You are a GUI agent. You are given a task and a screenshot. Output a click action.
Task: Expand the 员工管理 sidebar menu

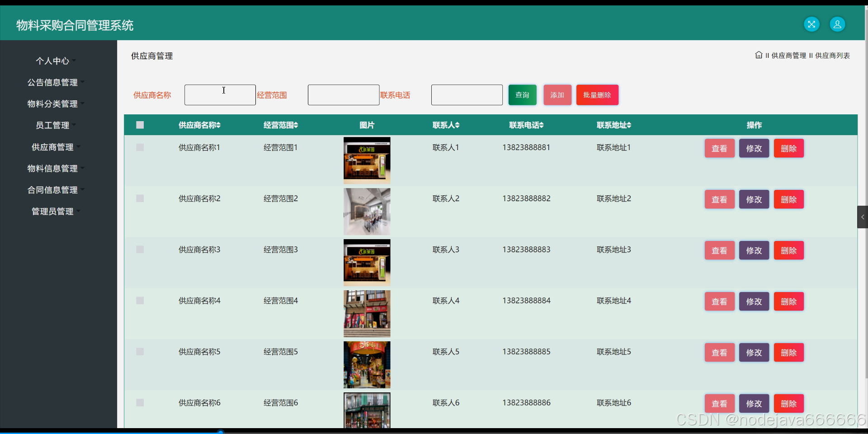pyautogui.click(x=56, y=125)
